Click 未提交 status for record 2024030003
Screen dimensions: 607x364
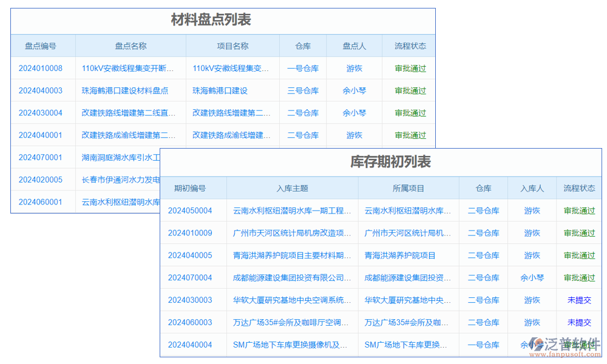(578, 300)
